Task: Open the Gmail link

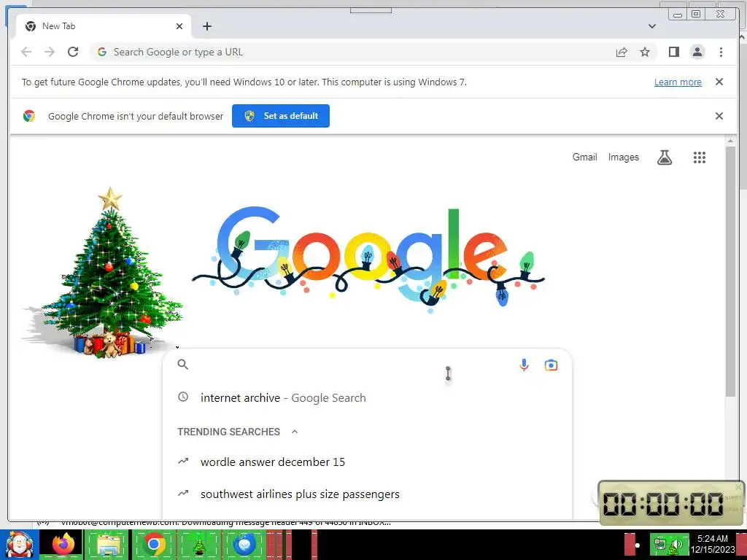Action: [x=584, y=157]
